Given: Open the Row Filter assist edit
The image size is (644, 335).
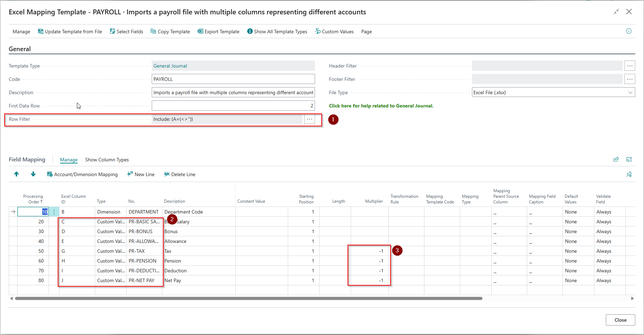Looking at the screenshot, I should (x=309, y=119).
